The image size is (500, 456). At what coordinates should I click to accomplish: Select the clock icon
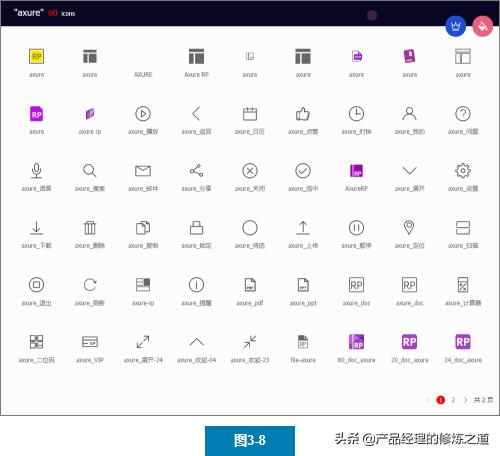coord(356,114)
